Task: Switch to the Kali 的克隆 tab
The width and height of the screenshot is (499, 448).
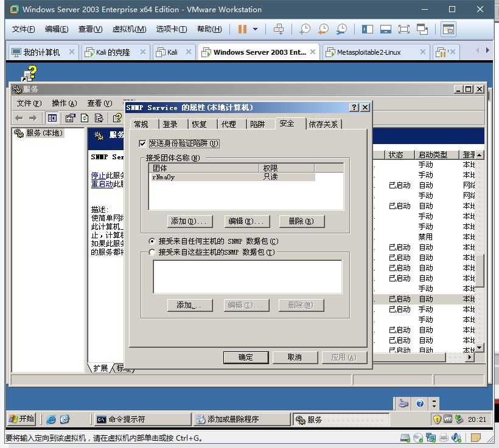Action: click(x=113, y=52)
